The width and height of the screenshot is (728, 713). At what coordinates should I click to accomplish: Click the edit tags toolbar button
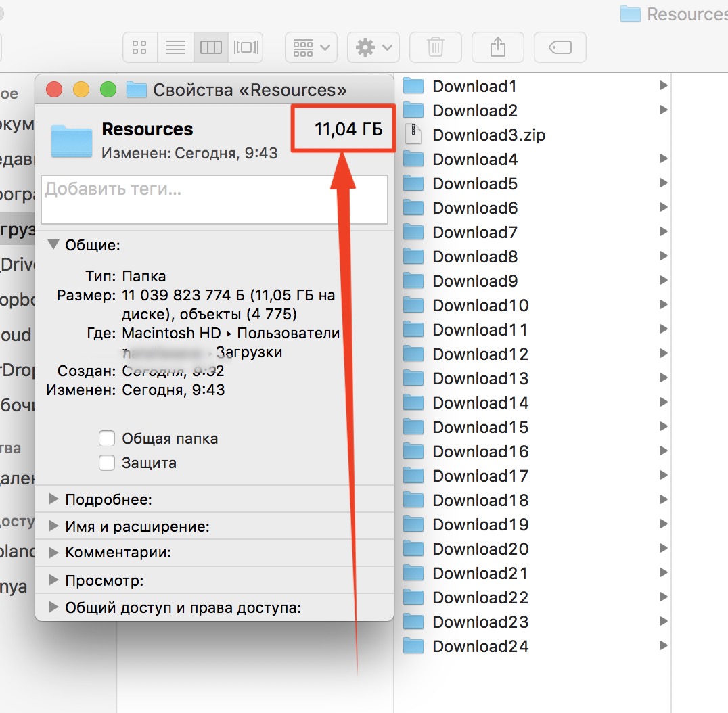(560, 47)
